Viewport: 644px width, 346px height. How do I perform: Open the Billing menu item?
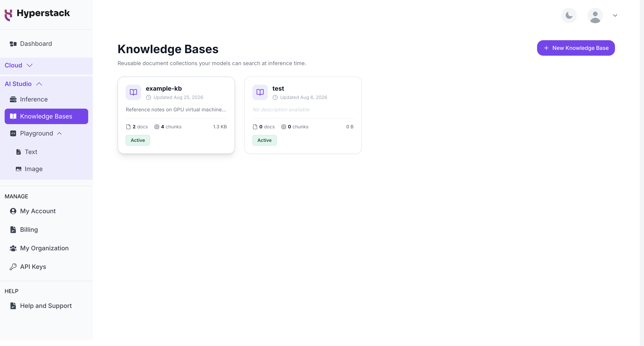tap(46, 230)
